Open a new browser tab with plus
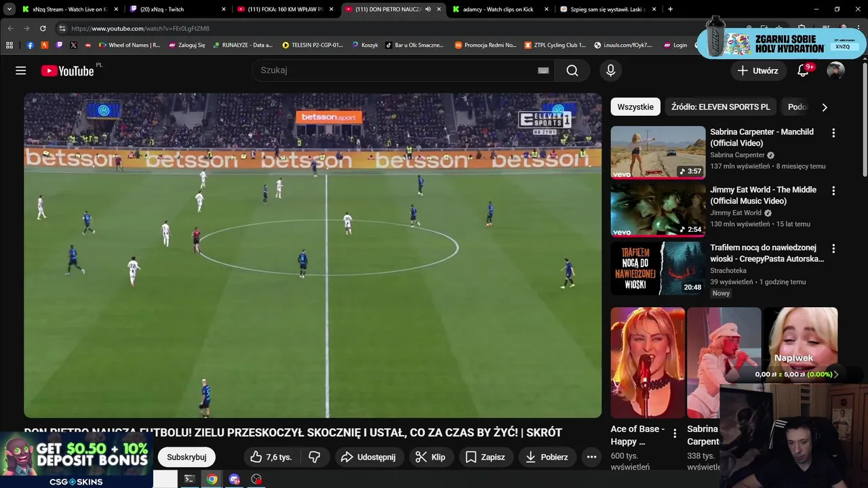The image size is (868, 488). click(x=670, y=9)
